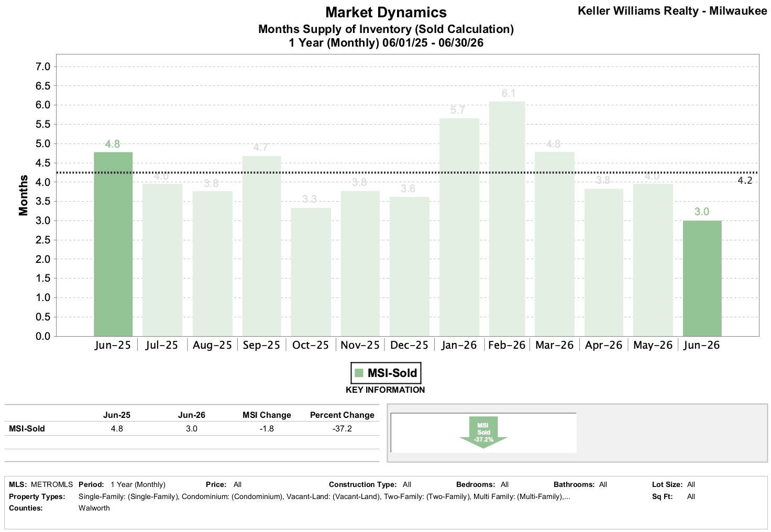Click the MSI Change column header
771x532 pixels.
267,415
